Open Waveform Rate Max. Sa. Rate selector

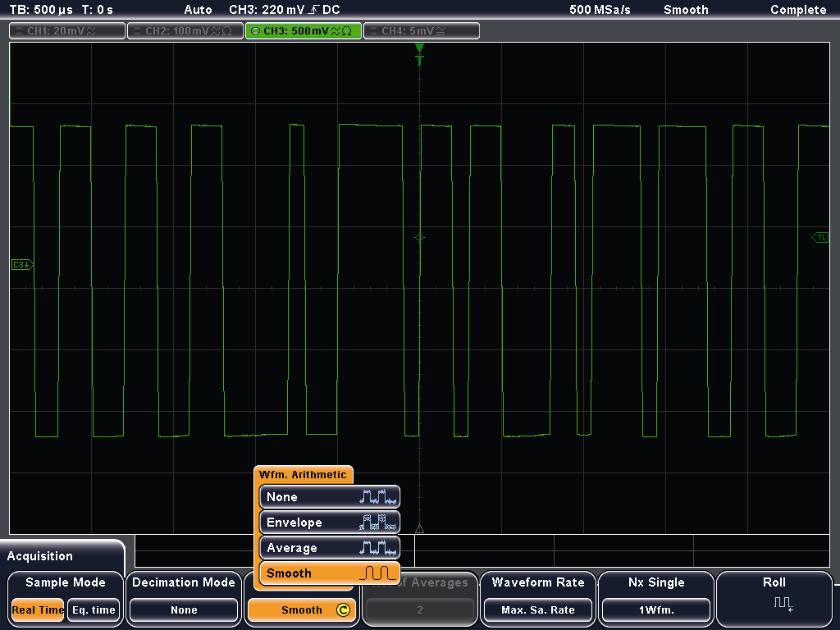point(538,609)
